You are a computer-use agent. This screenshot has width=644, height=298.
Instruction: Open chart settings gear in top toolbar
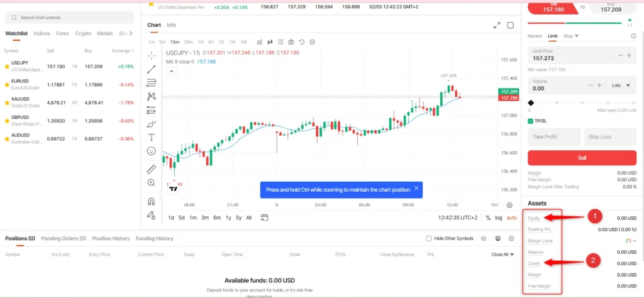coord(312,42)
